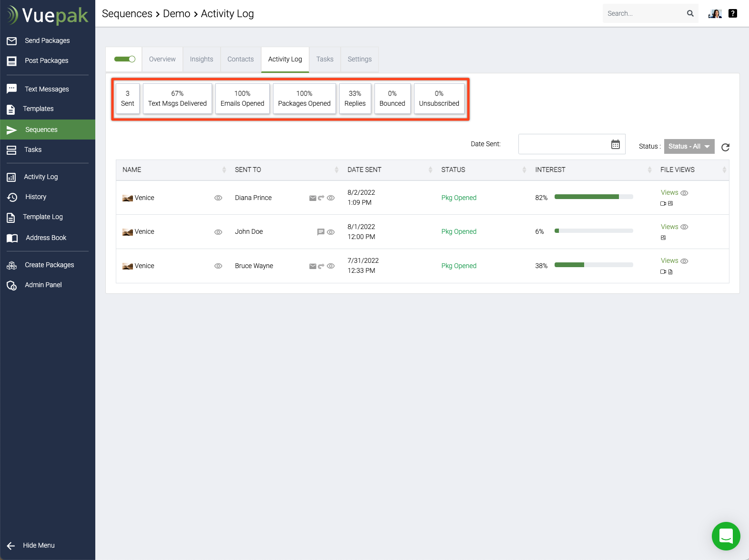Click Pkg Opened status for John Doe
749x560 pixels.
click(x=458, y=231)
